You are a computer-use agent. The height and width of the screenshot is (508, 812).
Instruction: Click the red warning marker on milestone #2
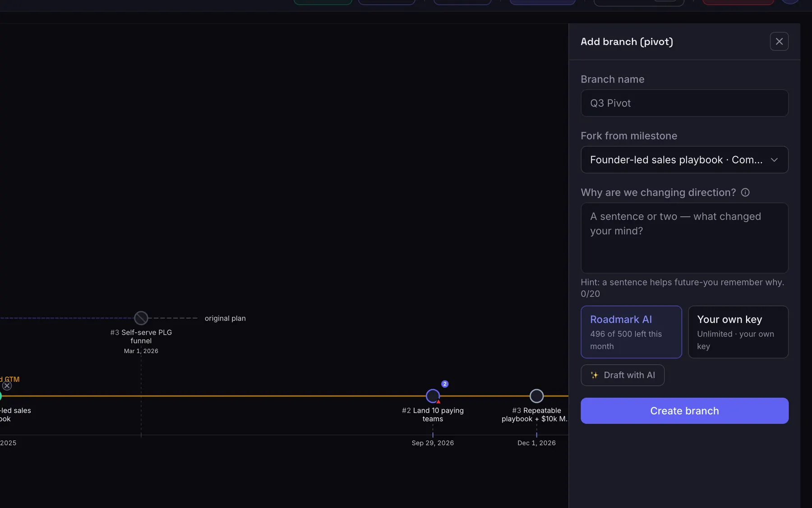438,401
